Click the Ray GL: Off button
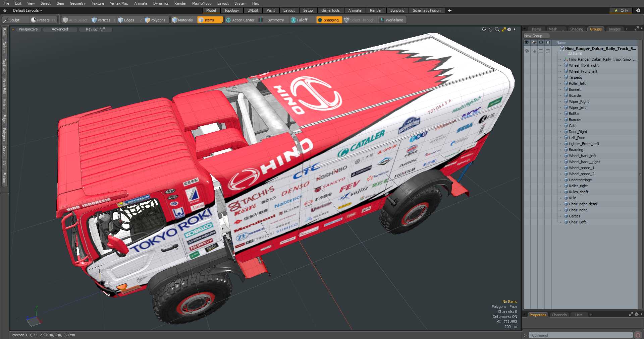 tap(95, 29)
